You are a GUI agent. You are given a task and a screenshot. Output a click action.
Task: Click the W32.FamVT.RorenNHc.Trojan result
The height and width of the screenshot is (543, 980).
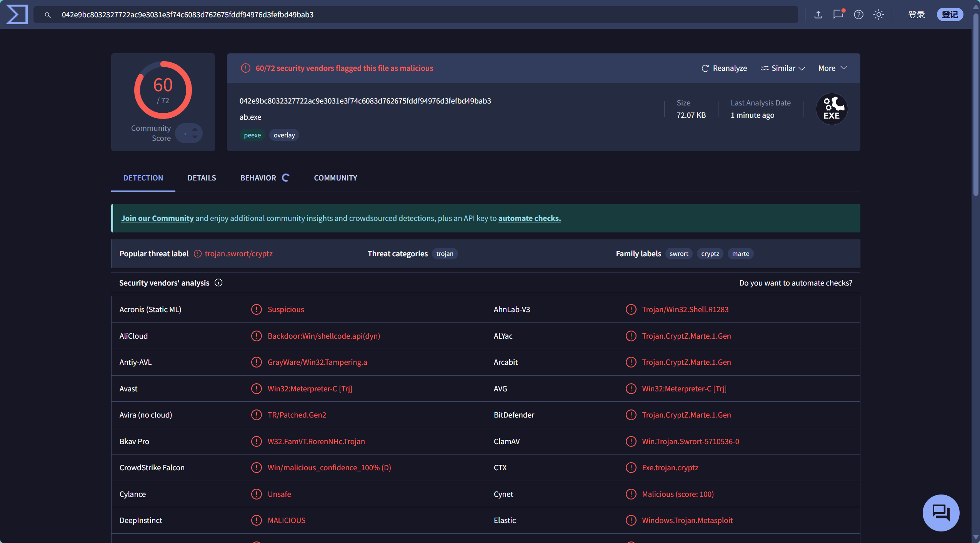(316, 441)
